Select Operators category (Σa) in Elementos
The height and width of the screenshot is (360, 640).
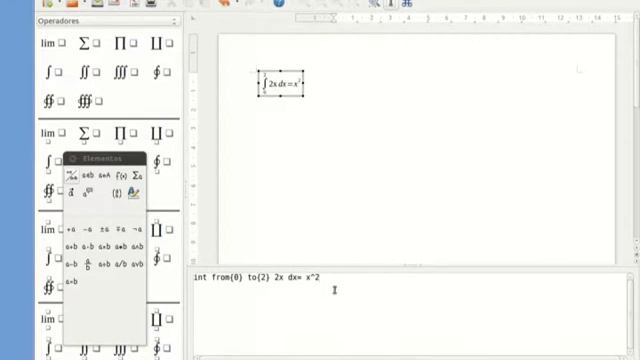[x=138, y=176]
